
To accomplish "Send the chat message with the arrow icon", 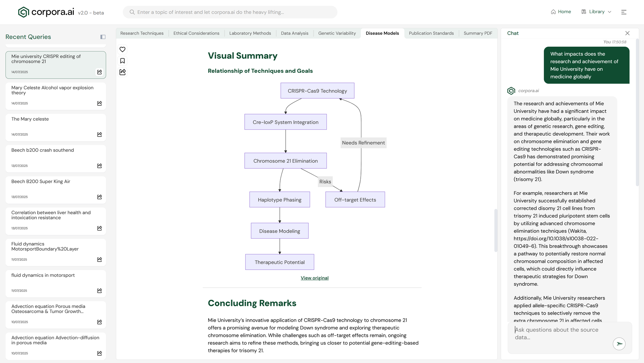I will 619,344.
